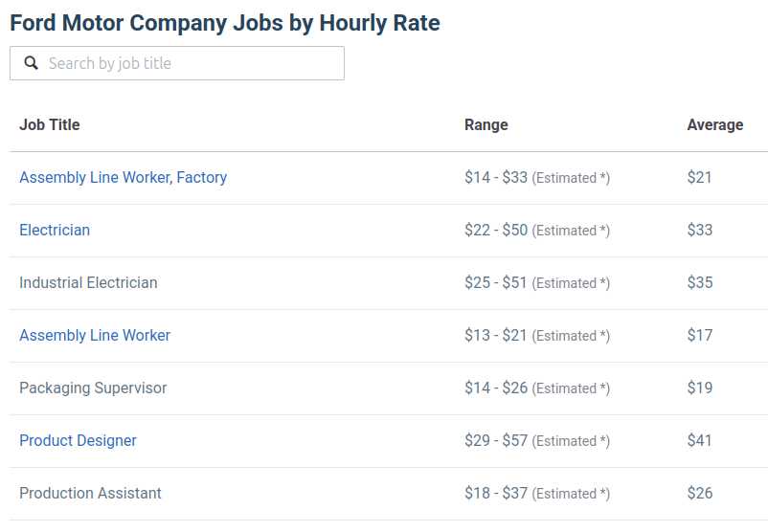
Task: Click the $17 Assembly Line Worker average
Action: click(x=699, y=335)
